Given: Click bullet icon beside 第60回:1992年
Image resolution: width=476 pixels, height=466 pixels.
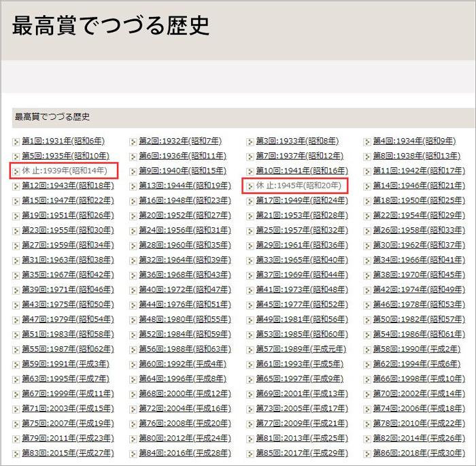Looking at the screenshot, I should pyautogui.click(x=133, y=365).
